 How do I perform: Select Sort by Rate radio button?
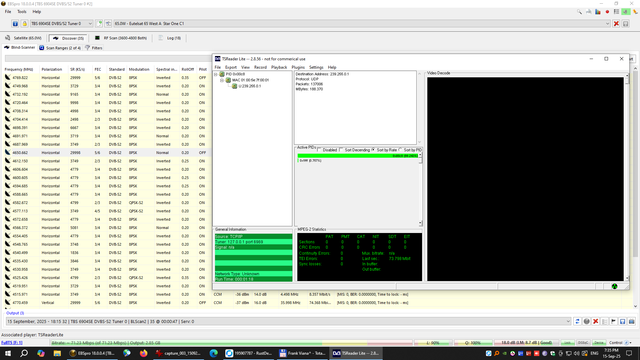click(373, 150)
